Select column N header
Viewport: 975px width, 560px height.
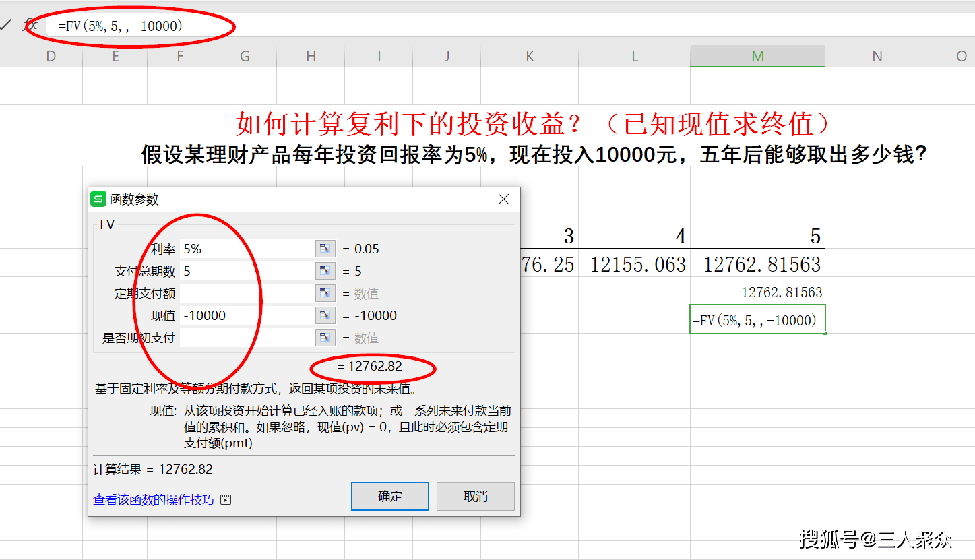[x=877, y=57]
